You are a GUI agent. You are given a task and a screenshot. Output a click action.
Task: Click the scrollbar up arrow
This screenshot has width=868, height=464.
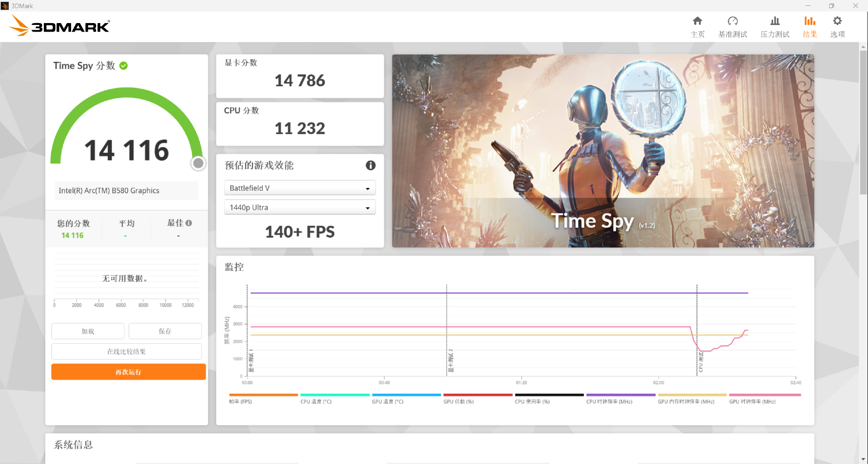(x=863, y=46)
